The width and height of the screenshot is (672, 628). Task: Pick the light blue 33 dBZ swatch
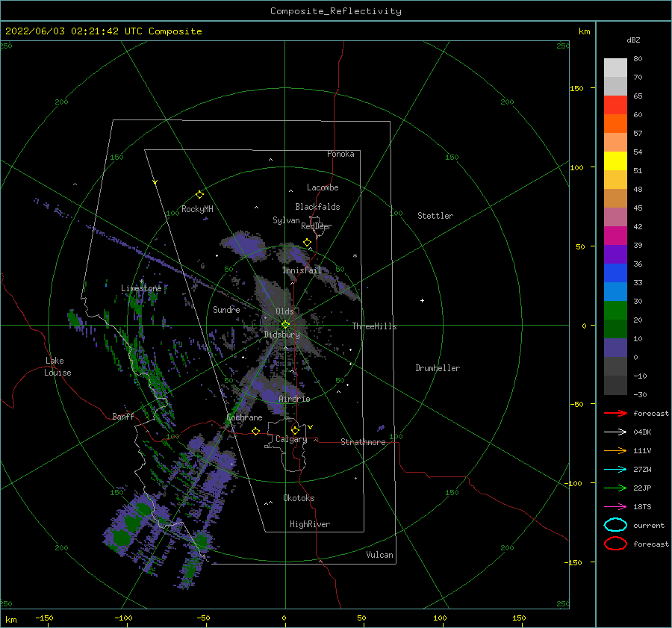[615, 291]
